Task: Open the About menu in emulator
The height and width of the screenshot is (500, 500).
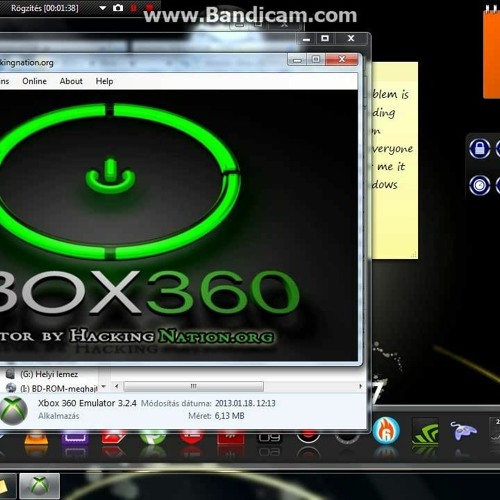Action: tap(71, 81)
